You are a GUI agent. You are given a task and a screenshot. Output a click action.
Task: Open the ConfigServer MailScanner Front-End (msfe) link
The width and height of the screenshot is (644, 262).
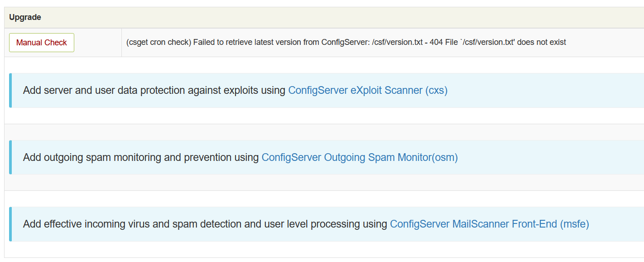(489, 224)
